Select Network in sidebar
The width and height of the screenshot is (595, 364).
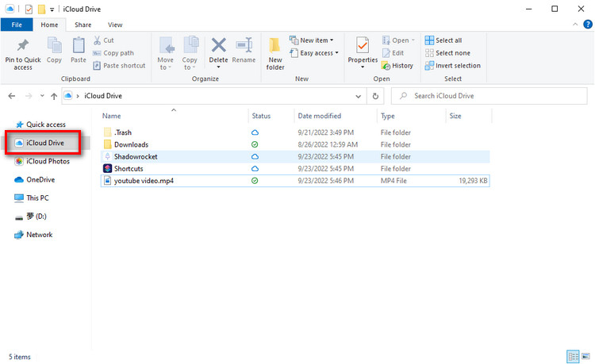point(34,235)
